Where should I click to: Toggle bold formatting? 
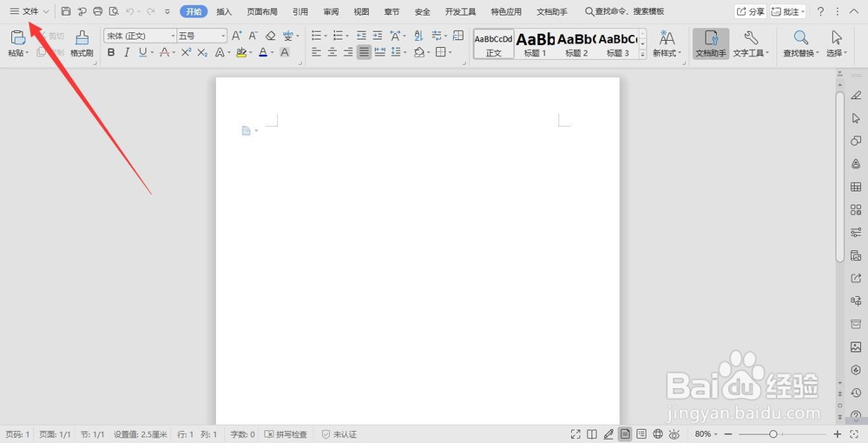click(111, 53)
